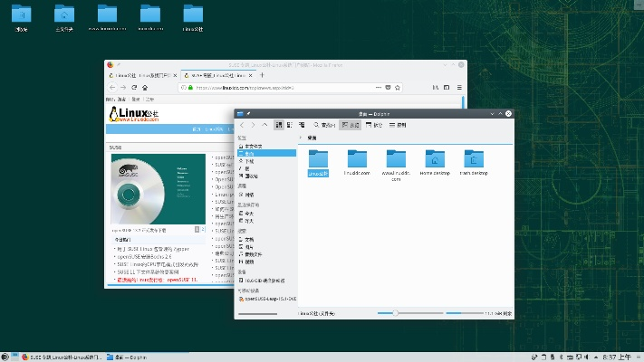Go up one folder in Dolphin
Viewport: 644px width, 362px height.
pos(265,125)
